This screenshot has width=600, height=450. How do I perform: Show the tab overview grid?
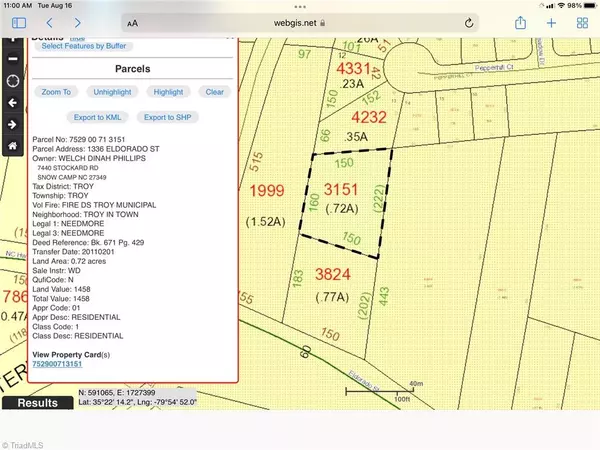tap(581, 21)
